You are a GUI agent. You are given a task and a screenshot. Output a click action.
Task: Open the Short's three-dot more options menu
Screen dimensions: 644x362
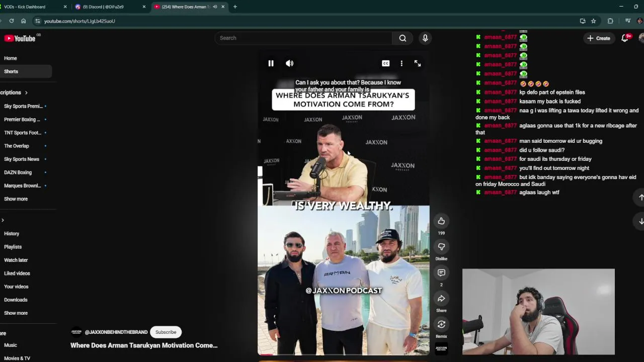(401, 63)
